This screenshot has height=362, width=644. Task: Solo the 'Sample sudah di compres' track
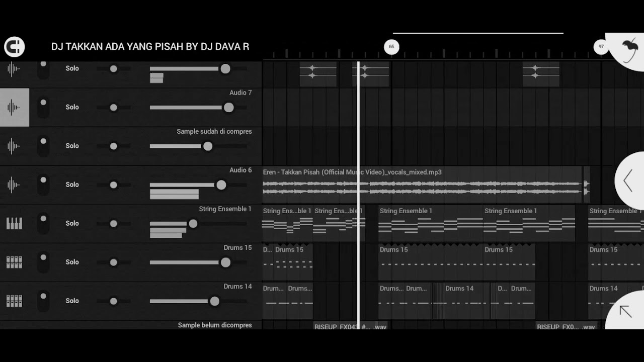click(72, 146)
